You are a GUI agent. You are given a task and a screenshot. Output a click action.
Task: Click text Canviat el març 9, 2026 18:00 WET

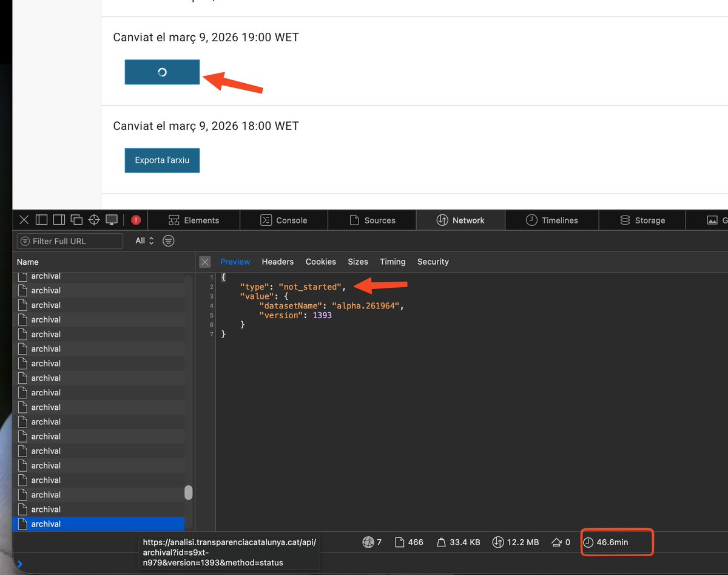206,126
